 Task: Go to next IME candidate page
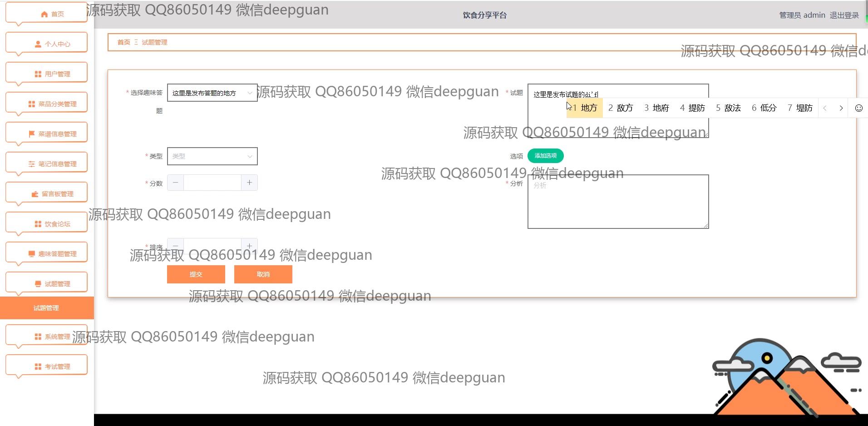[841, 108]
